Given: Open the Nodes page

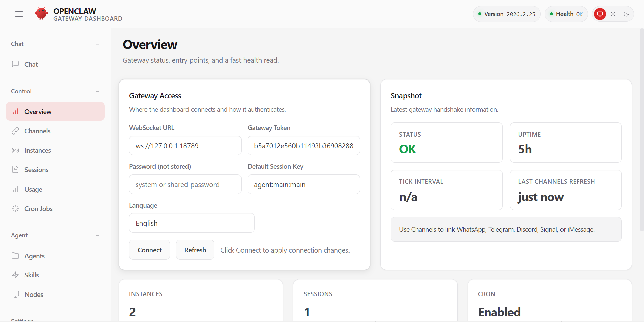Looking at the screenshot, I should tap(55, 294).
